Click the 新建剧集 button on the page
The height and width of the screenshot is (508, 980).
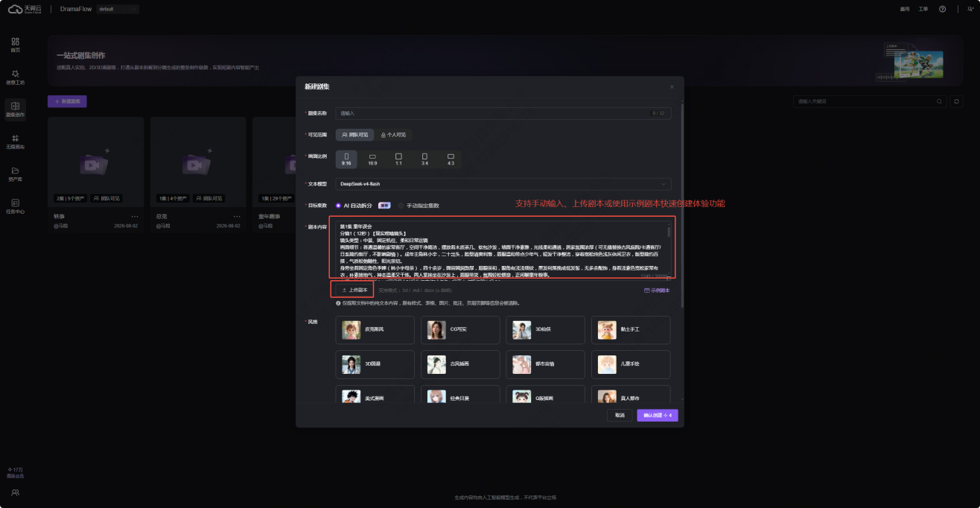(x=67, y=101)
